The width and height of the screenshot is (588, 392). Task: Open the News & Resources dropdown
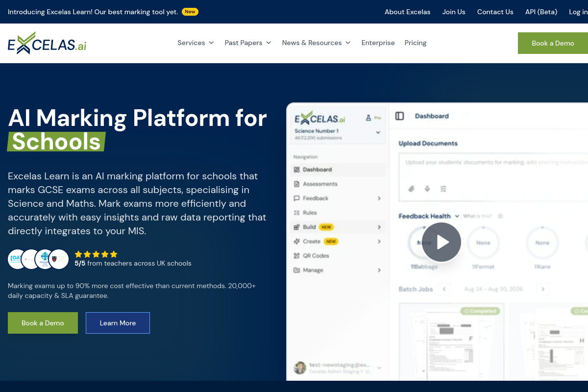tap(317, 43)
